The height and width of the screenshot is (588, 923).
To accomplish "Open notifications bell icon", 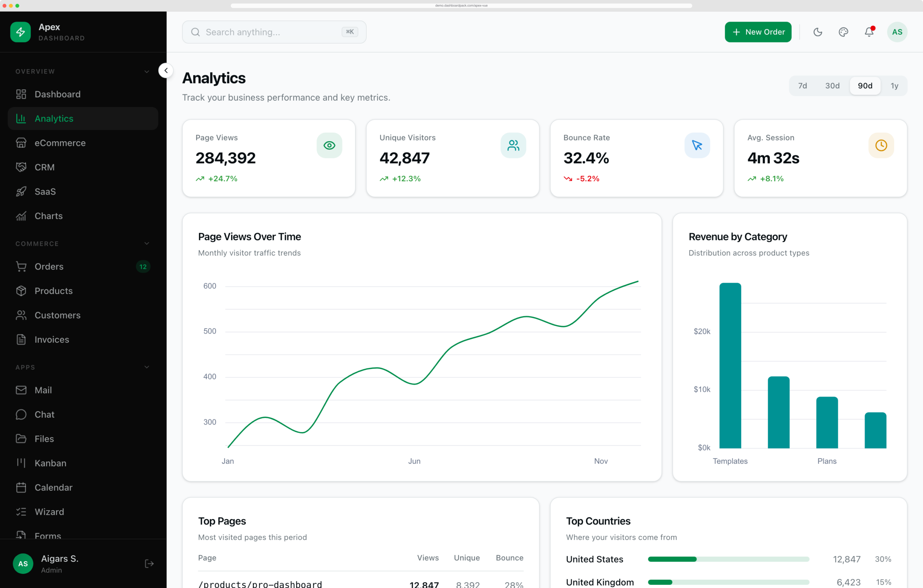I will coord(869,32).
